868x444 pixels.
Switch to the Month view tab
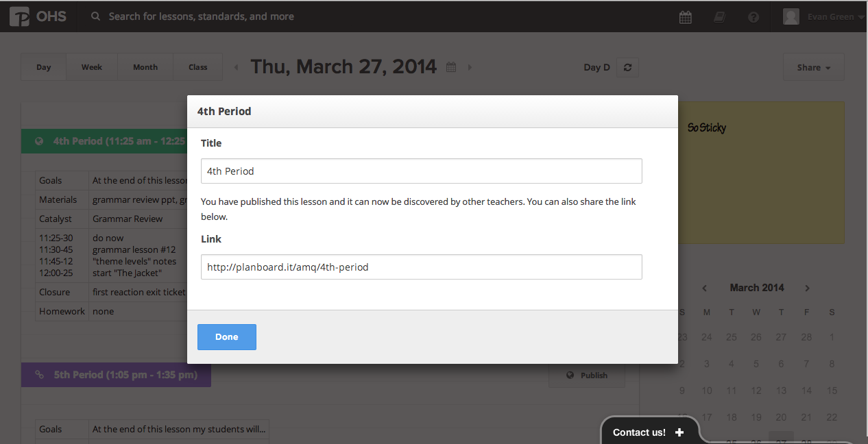(145, 67)
